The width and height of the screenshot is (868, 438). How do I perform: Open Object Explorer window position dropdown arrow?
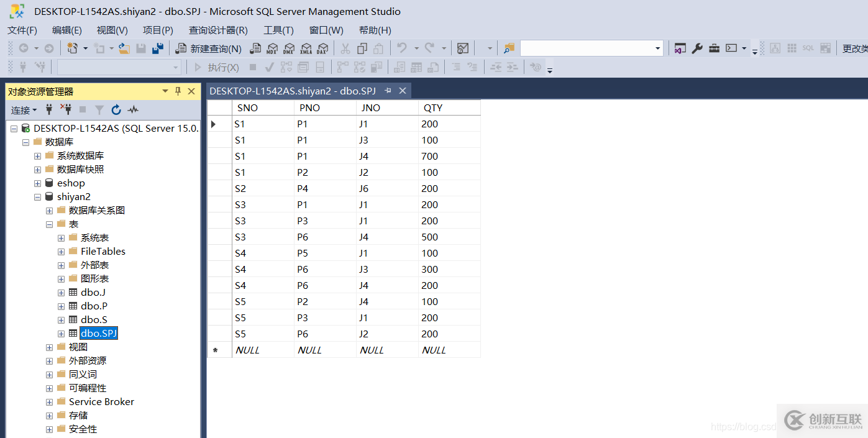(x=165, y=91)
